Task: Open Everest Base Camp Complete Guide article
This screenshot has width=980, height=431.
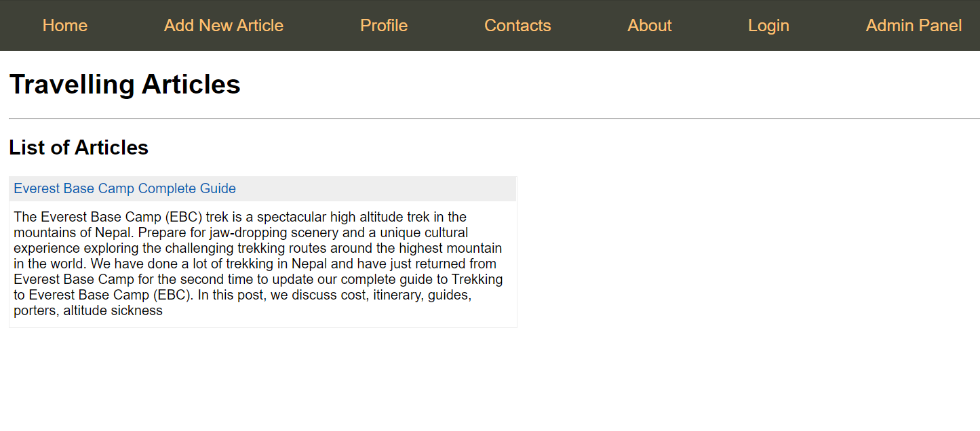Action: point(125,188)
